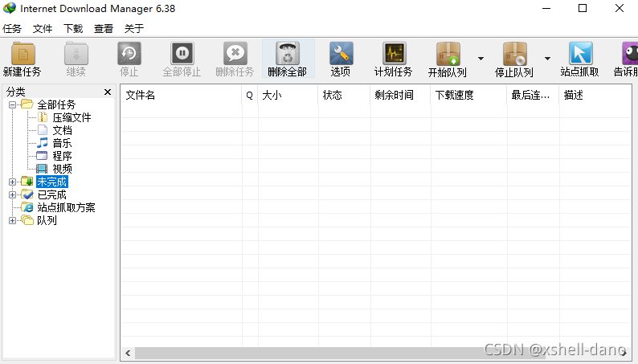The width and height of the screenshot is (638, 364).
Task: Click the 告诉朋友 icon at toolbar edge
Action: tap(630, 54)
